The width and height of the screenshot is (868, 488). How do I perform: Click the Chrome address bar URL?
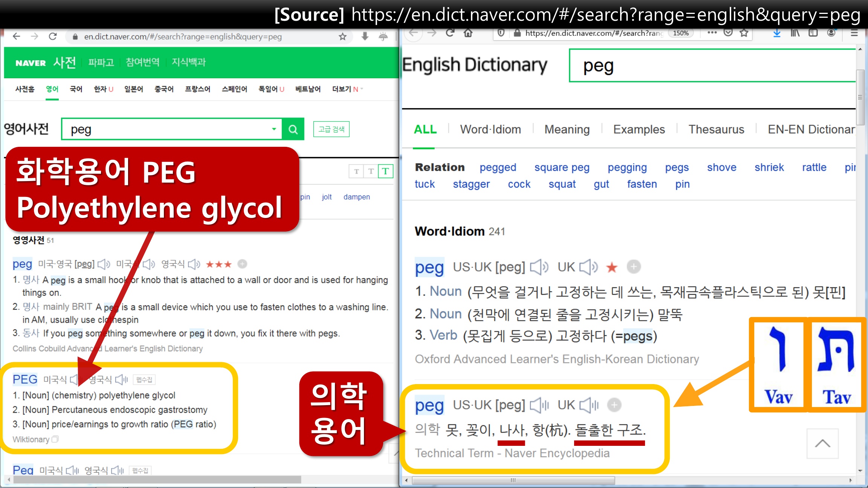coord(183,37)
